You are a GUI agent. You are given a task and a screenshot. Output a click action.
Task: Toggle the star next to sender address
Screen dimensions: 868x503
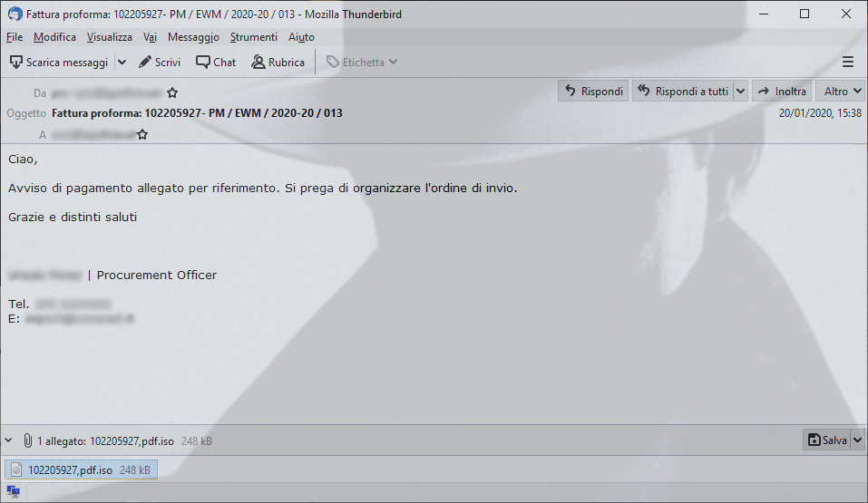[172, 93]
